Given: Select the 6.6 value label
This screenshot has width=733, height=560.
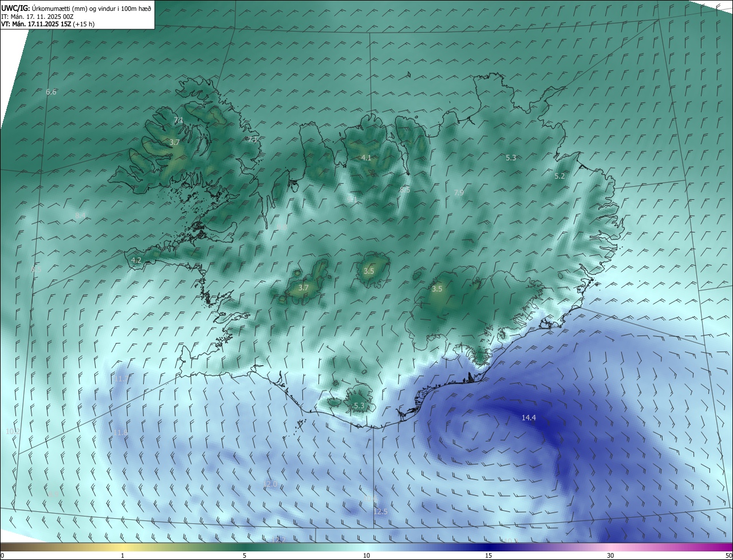Looking at the screenshot, I should click(52, 92).
